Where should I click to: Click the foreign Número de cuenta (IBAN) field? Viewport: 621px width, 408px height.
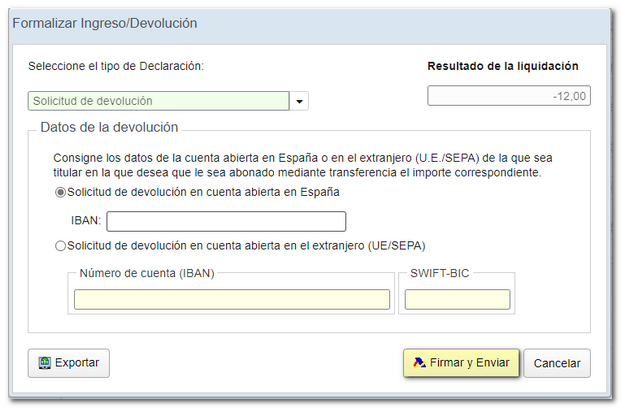coord(231,299)
